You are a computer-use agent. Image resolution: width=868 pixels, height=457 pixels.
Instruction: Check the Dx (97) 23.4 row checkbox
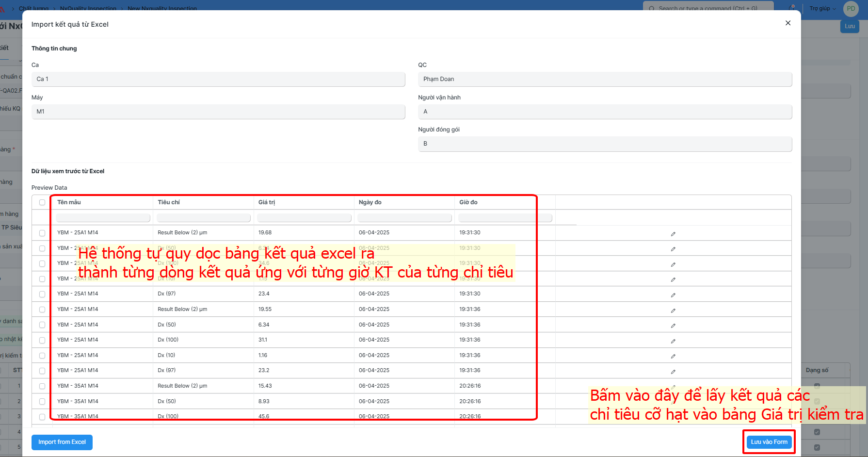click(x=42, y=294)
